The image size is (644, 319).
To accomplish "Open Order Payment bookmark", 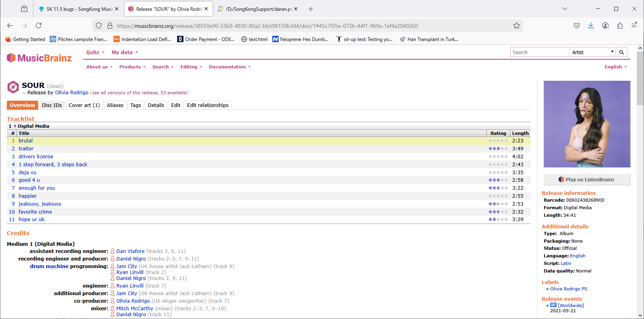I will [206, 39].
